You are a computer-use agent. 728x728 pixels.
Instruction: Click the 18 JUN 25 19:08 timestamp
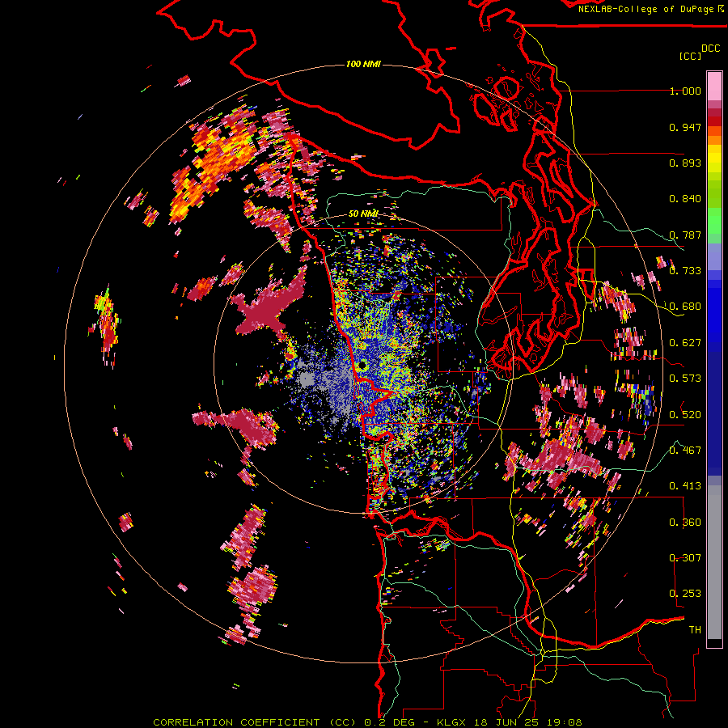[528, 722]
